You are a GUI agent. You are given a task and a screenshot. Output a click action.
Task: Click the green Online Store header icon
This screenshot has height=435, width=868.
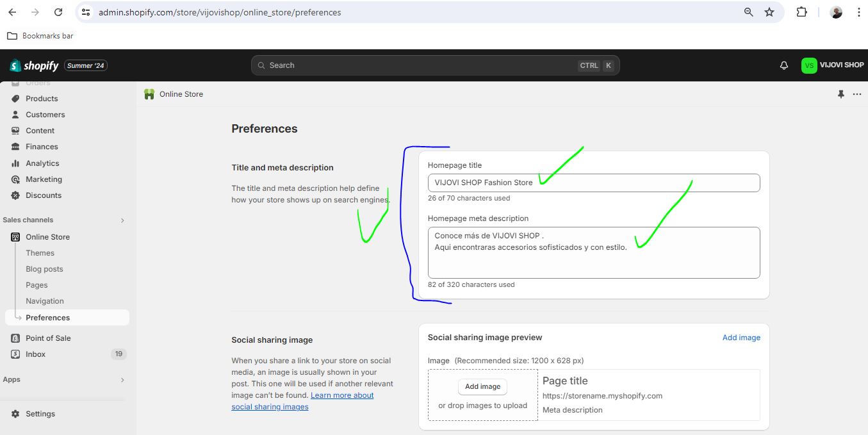149,94
